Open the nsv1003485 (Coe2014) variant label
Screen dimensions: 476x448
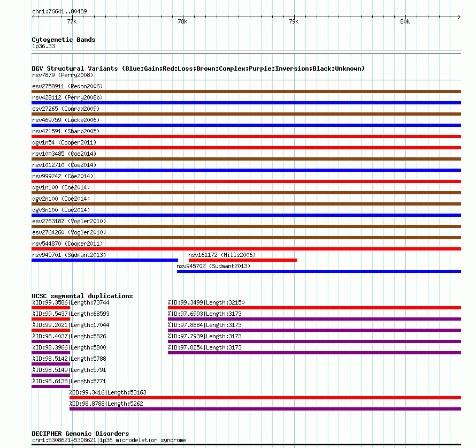pyautogui.click(x=64, y=154)
